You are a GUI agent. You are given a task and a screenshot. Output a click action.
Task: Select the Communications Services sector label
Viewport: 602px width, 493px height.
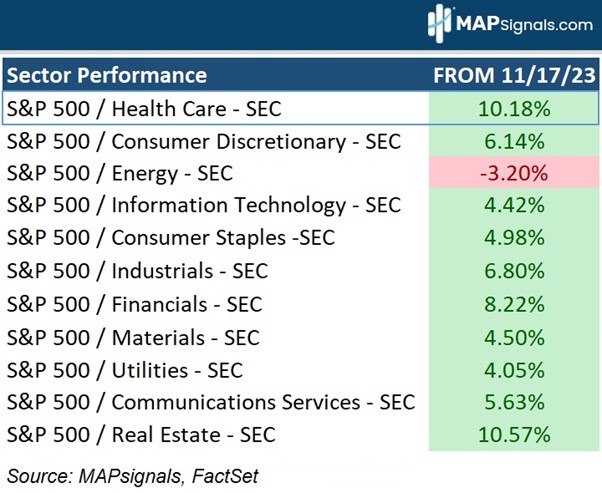(x=211, y=402)
